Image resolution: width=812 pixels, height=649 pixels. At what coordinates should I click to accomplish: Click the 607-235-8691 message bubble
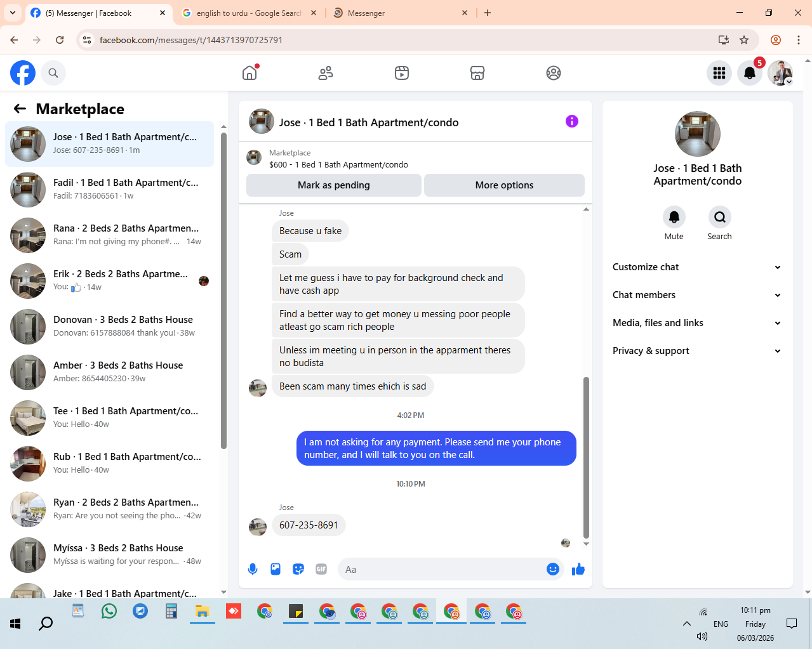(x=309, y=525)
